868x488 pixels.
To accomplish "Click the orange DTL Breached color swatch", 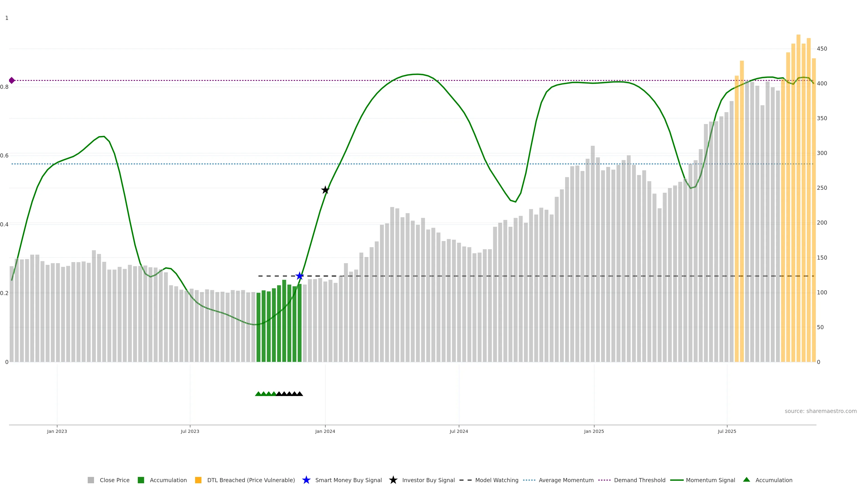I will tap(198, 480).
